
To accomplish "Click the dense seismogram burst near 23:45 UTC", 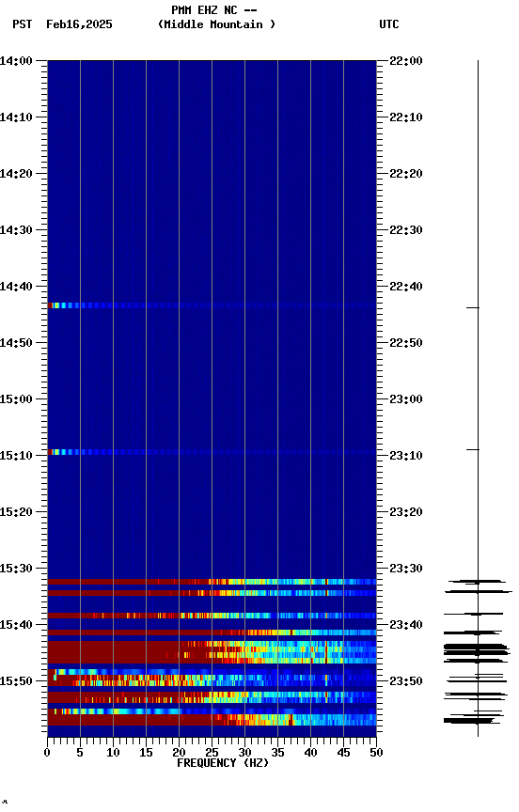I will pyautogui.click(x=477, y=652).
